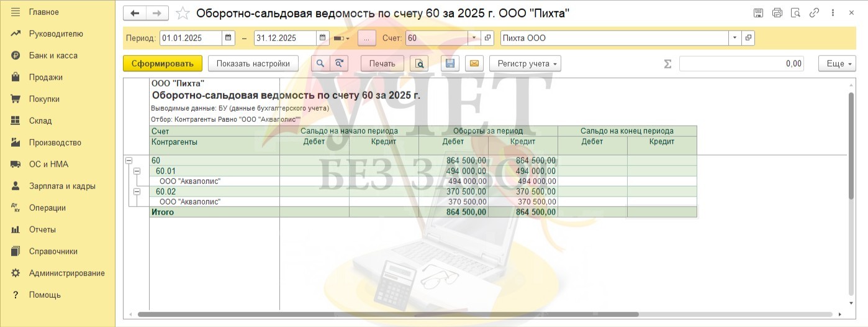The image size is (868, 327).
Task: Select ООО "Акваполис" row under 60.01
Action: pos(214,181)
